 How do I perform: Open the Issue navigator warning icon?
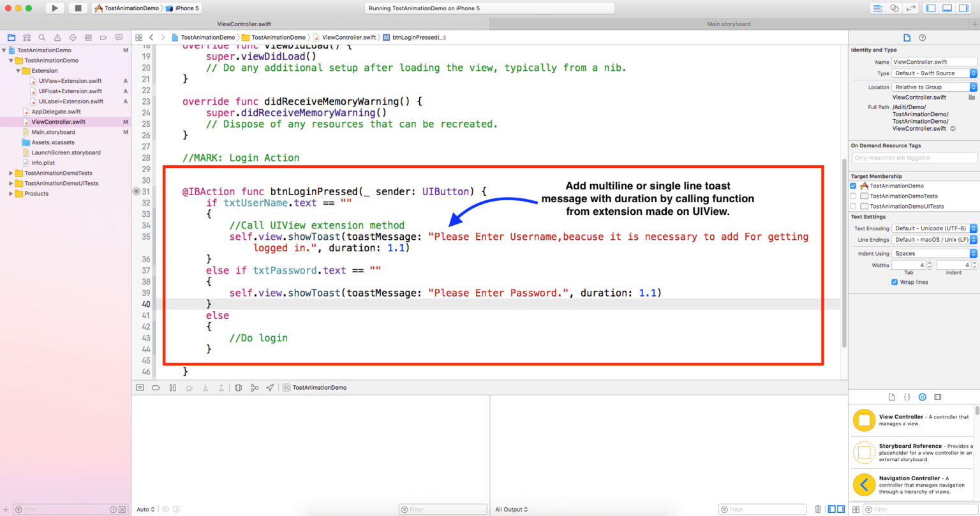pyautogui.click(x=57, y=38)
